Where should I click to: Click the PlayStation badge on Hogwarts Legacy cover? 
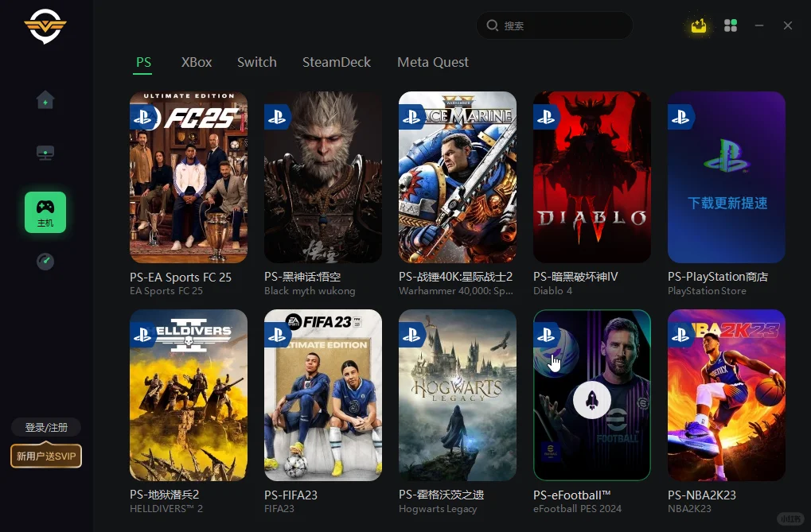coord(411,336)
